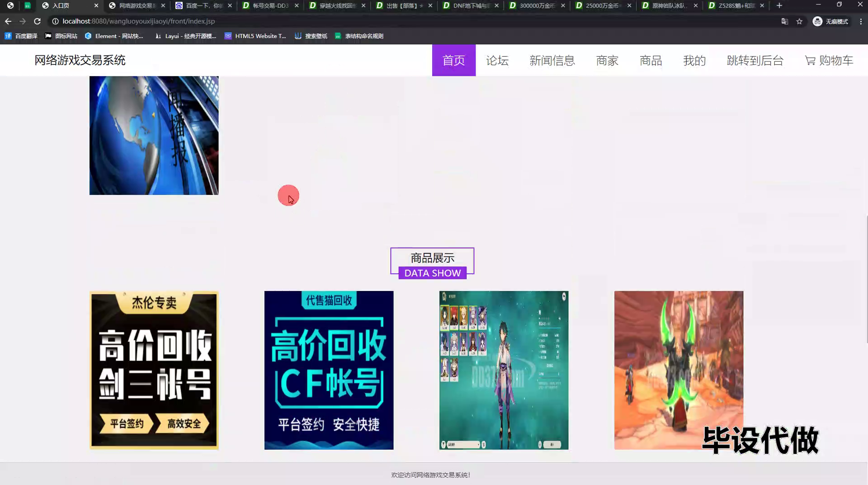The height and width of the screenshot is (485, 868).
Task: Switch to the 帐号交易-DD3 tab
Action: [270, 5]
